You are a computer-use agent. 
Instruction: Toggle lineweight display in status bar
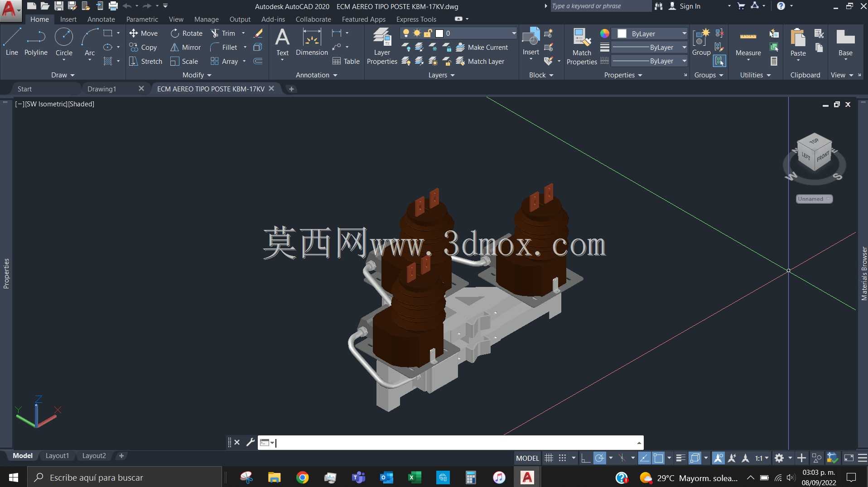[x=680, y=458]
